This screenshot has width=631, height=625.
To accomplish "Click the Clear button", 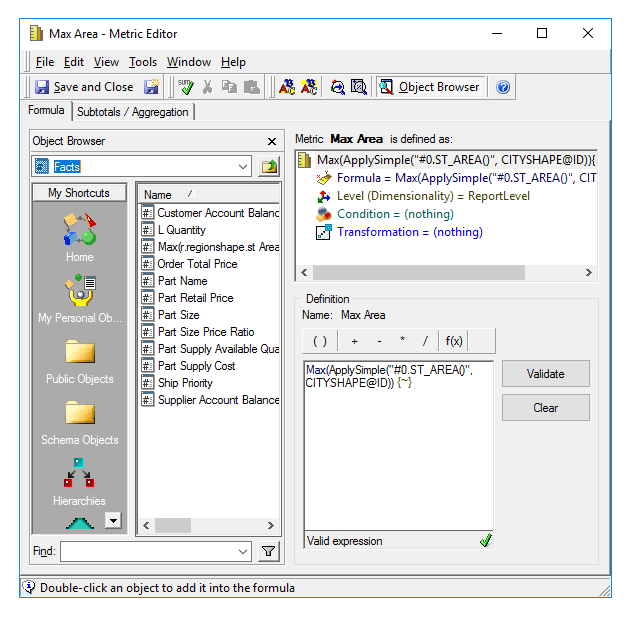I will click(x=546, y=408).
